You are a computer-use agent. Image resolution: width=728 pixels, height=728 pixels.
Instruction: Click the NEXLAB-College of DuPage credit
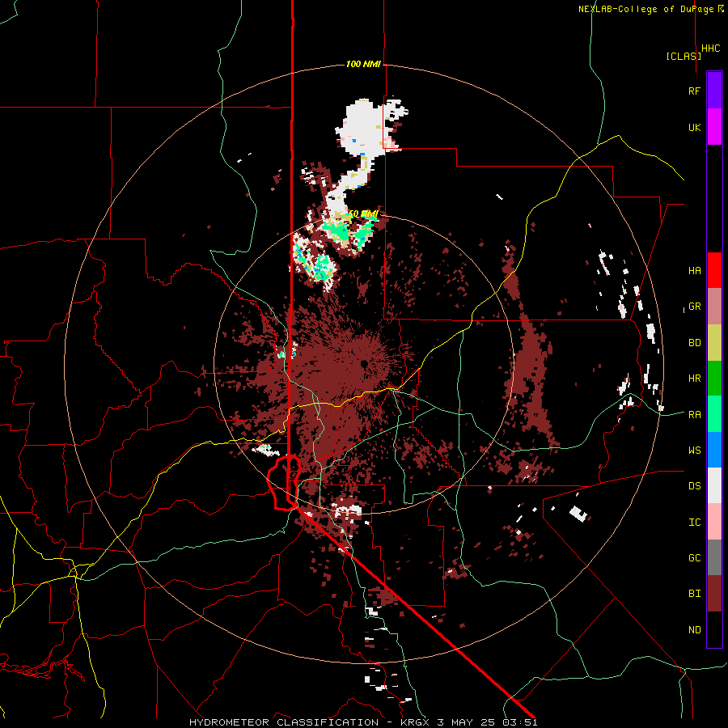coord(651,9)
